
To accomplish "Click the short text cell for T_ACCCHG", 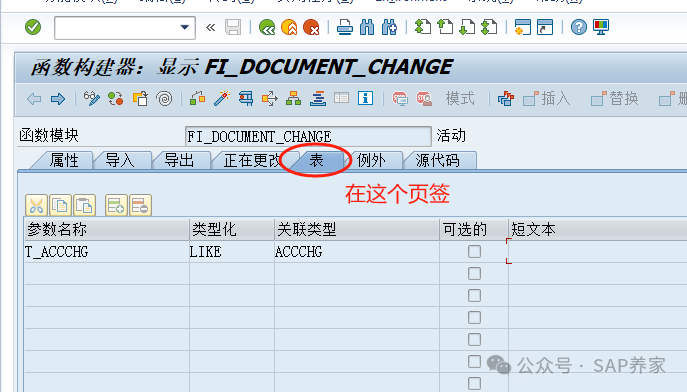I will click(x=598, y=252).
